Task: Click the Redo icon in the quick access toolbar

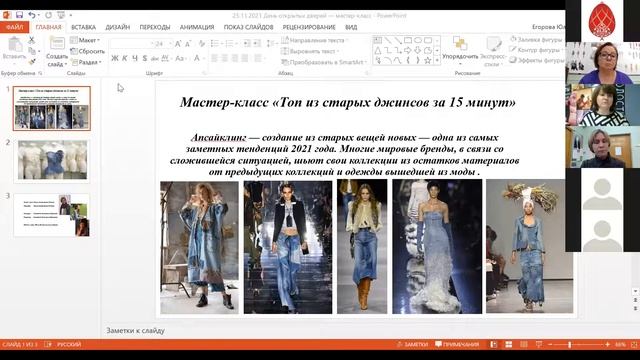Action: (x=49, y=15)
